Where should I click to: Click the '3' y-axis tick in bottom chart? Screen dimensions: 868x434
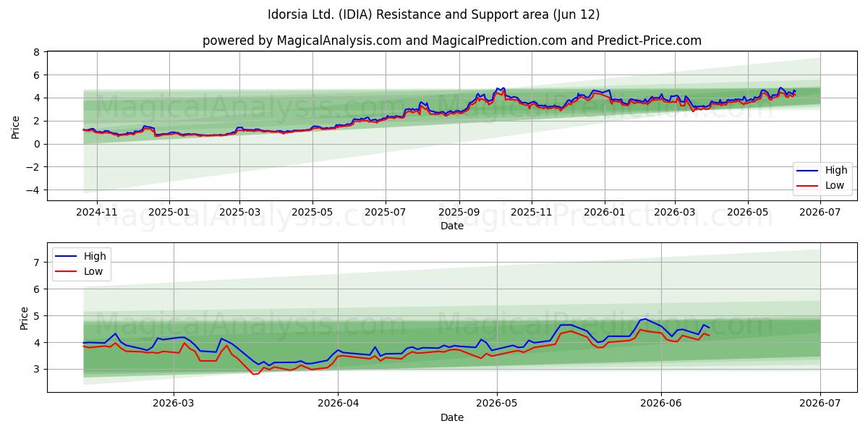tap(35, 369)
